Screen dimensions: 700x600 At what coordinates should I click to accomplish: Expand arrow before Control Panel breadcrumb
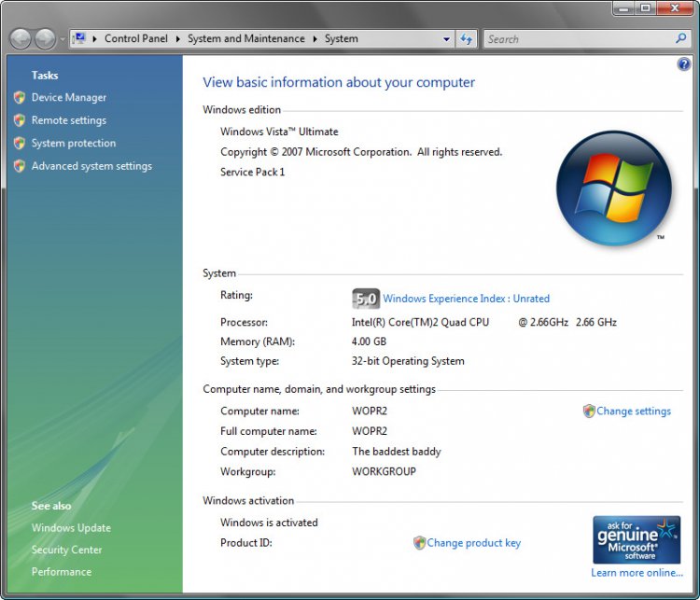(x=94, y=39)
